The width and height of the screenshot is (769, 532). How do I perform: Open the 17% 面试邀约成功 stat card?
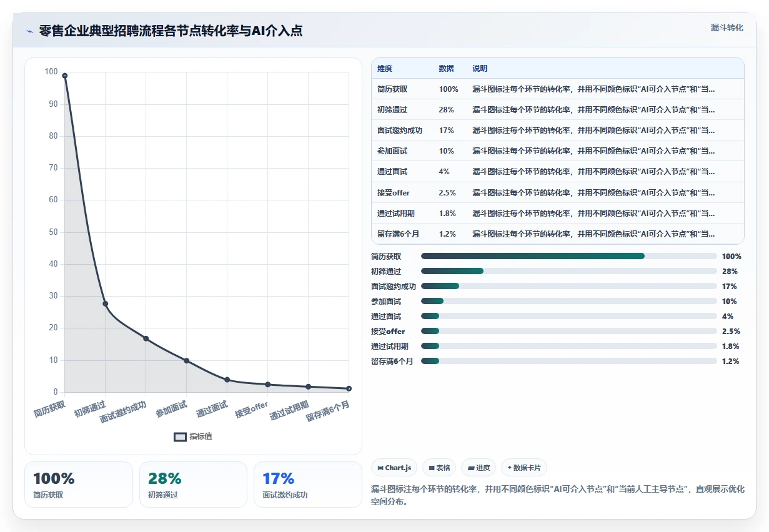[308, 485]
